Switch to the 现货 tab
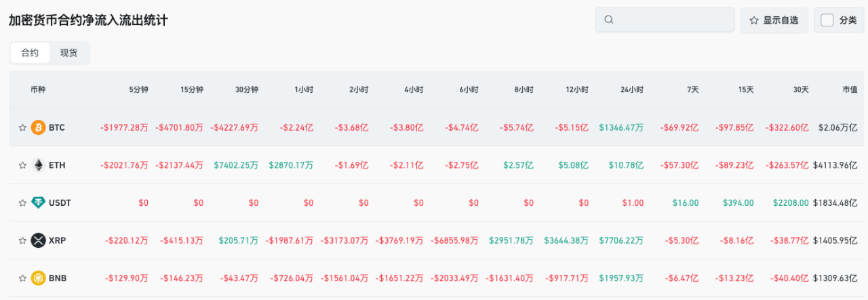Viewport: 868px width, 300px height. [x=68, y=53]
